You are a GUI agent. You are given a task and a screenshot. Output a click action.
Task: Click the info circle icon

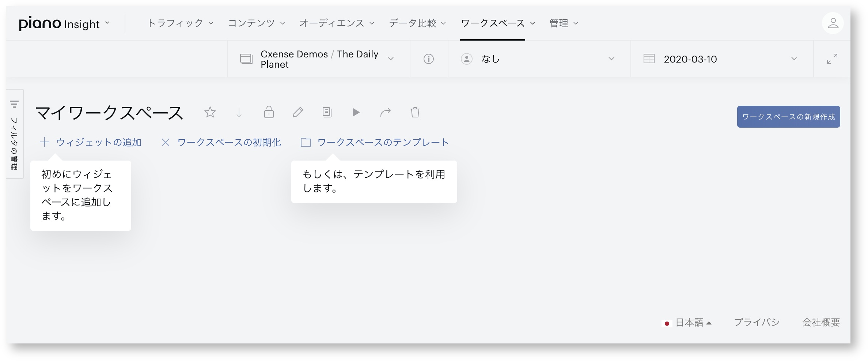(429, 59)
